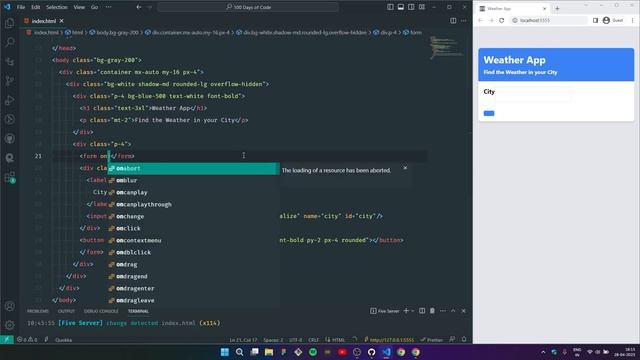
Task: Select ondragend suggestion
Action: [x=193, y=276]
